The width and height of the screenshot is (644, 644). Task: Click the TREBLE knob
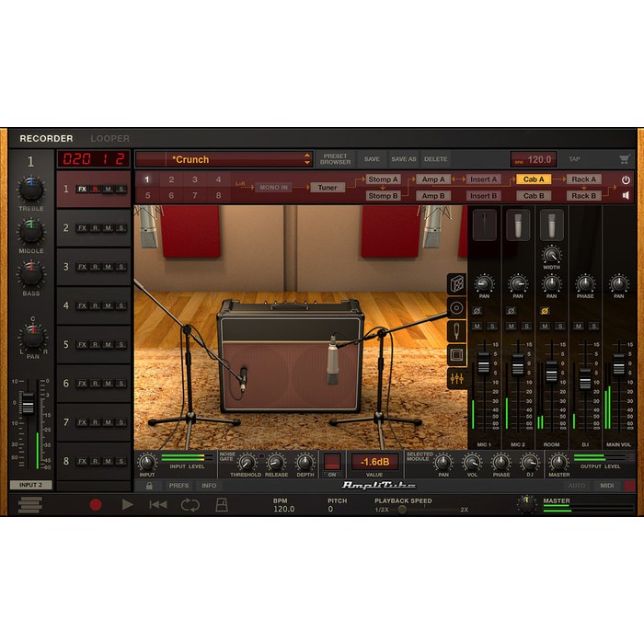30,190
